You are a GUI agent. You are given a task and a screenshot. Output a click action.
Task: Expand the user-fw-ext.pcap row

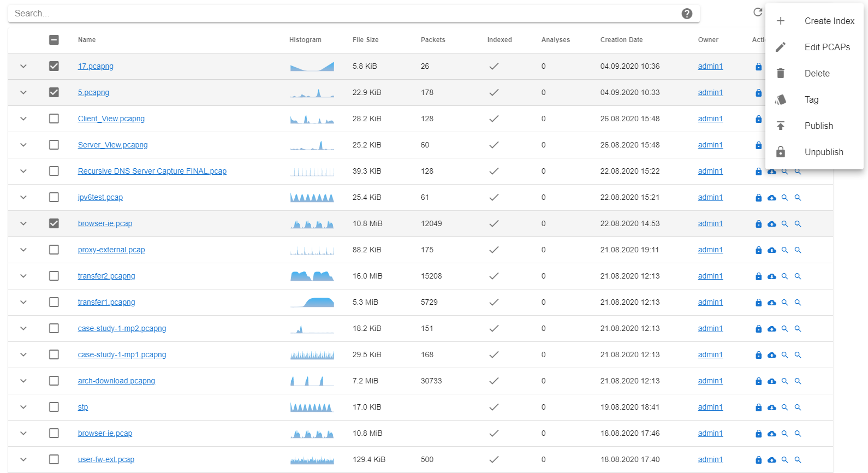pyautogui.click(x=23, y=459)
